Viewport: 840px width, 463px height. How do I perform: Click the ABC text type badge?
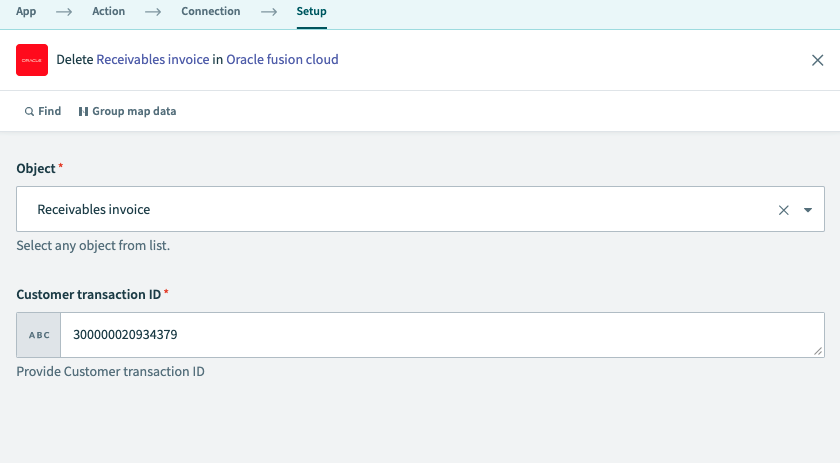click(x=39, y=335)
